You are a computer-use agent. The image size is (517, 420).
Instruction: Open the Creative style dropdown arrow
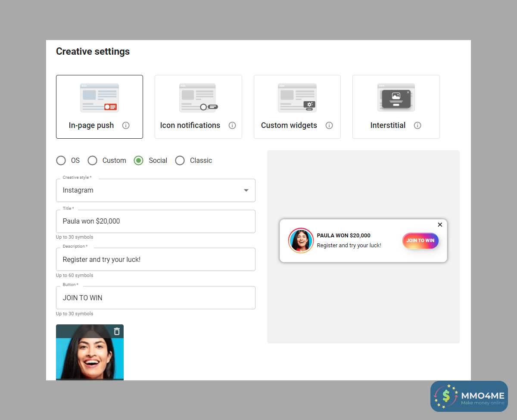pyautogui.click(x=246, y=190)
